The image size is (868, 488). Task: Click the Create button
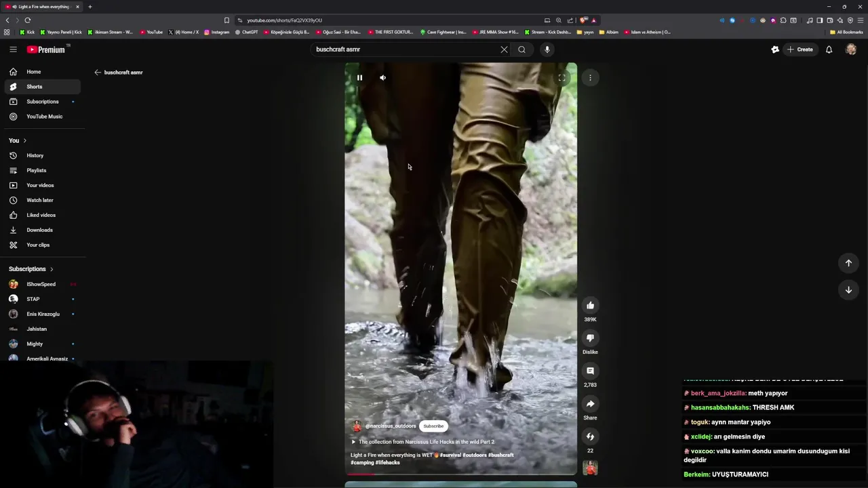(x=800, y=49)
